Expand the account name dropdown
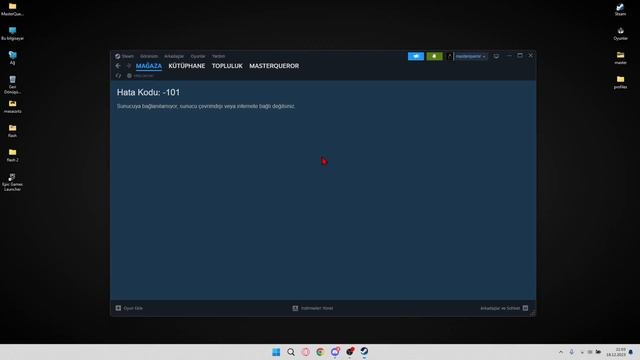The image size is (640, 360). point(471,56)
